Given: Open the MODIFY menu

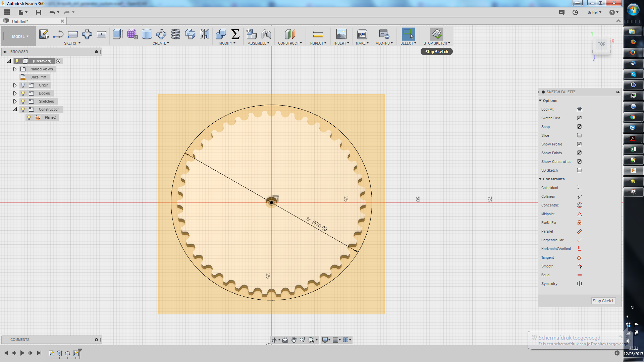Looking at the screenshot, I should tap(227, 43).
